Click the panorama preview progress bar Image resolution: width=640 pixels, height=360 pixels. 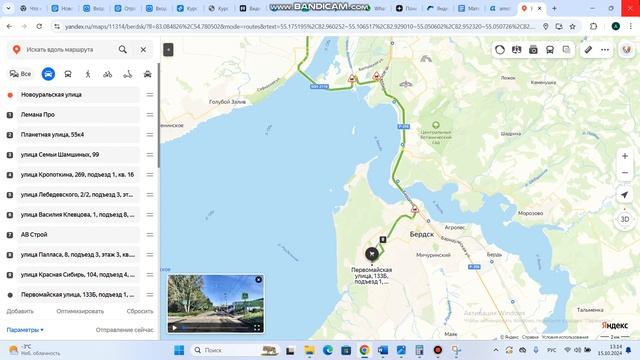(216, 327)
